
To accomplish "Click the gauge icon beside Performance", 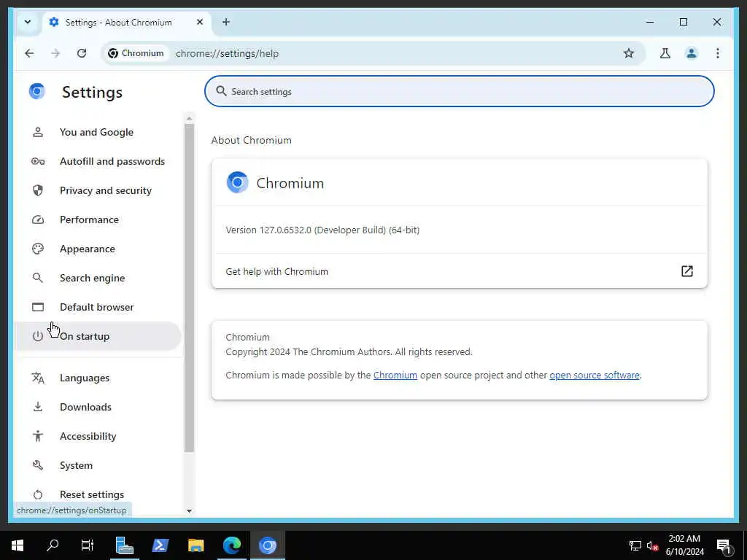I will pos(38,219).
